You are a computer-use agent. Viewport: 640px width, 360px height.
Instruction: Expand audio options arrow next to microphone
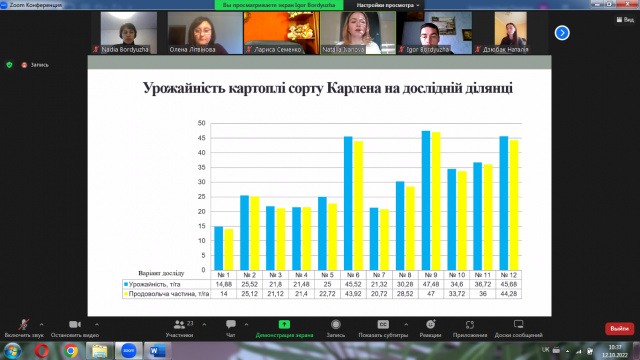[42, 325]
